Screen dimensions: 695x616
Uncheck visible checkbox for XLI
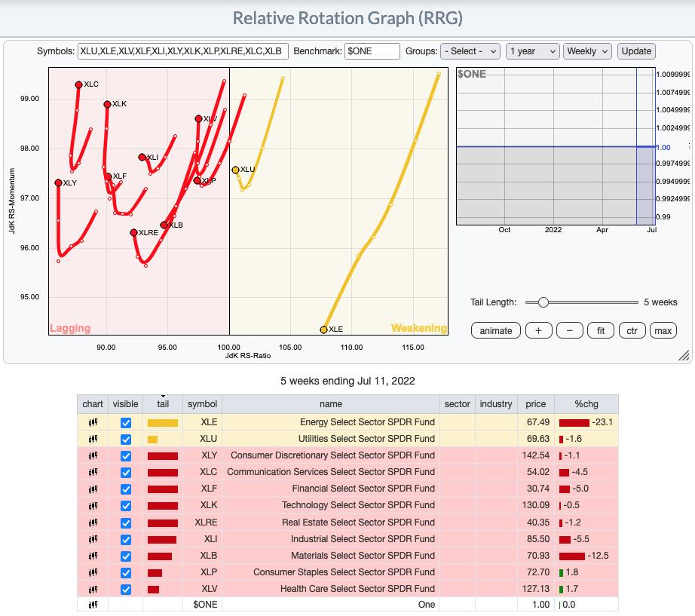pos(126,539)
